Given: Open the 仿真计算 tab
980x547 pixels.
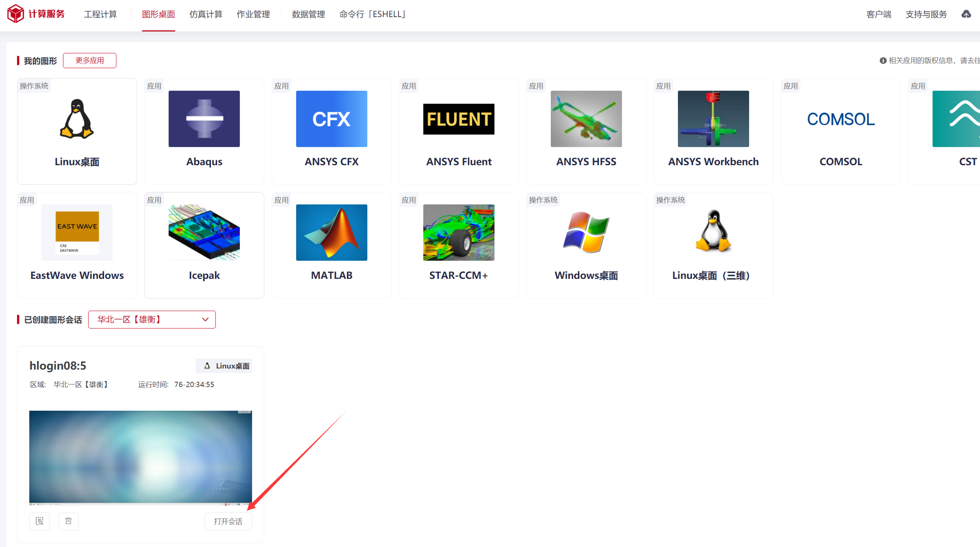Looking at the screenshot, I should (206, 14).
